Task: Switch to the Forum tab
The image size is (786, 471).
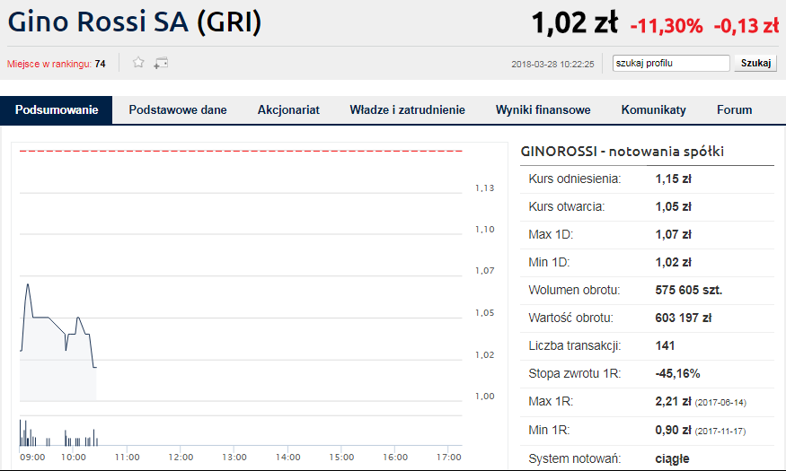Action: [x=734, y=110]
